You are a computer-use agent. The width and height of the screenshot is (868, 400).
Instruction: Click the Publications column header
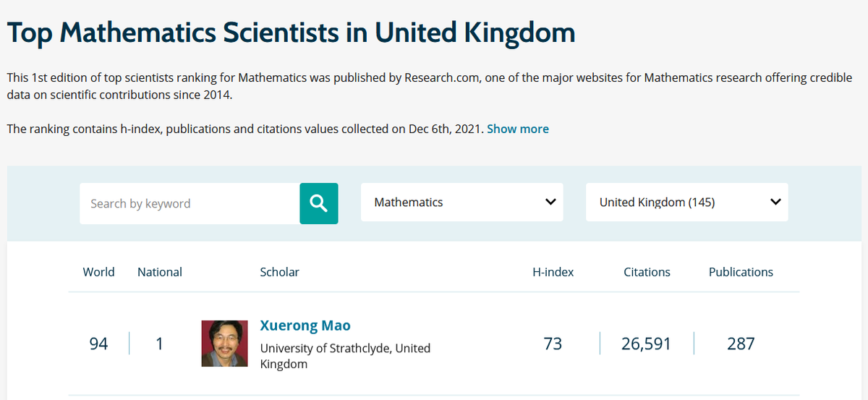741,272
